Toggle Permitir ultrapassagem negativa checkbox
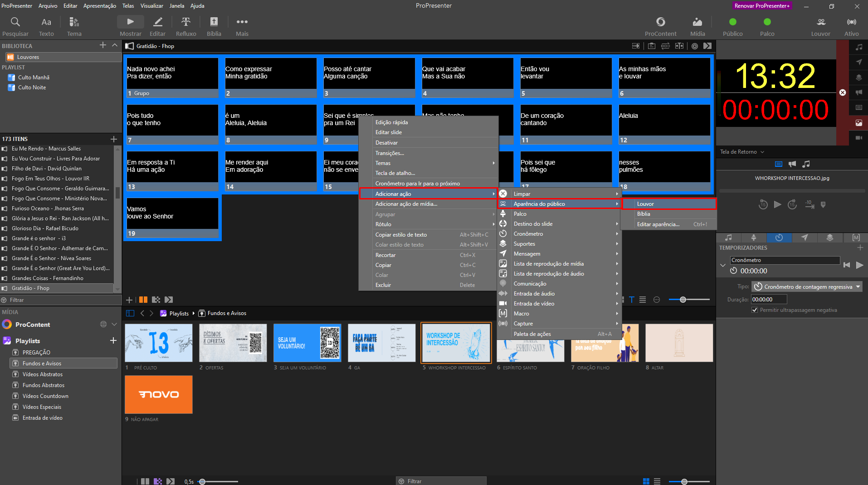This screenshot has height=485, width=868. [x=755, y=310]
